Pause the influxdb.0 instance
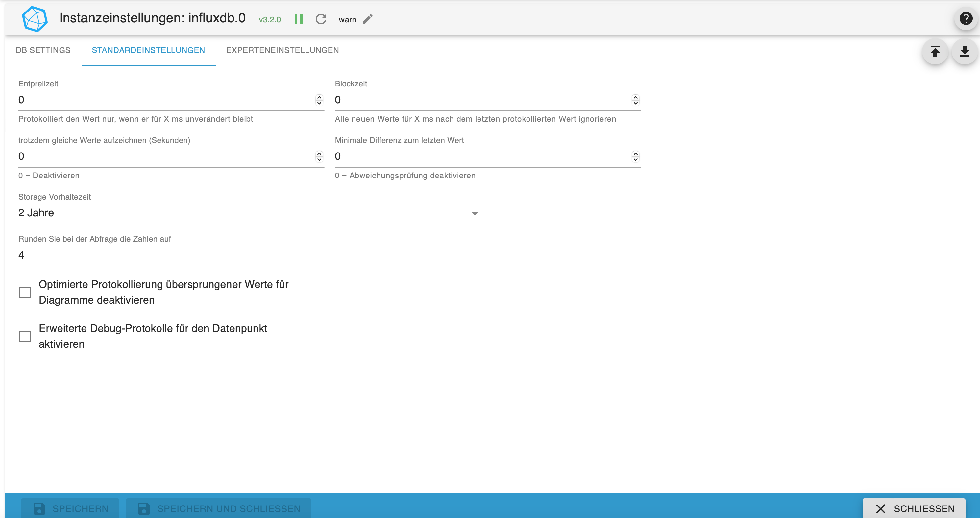 (298, 19)
